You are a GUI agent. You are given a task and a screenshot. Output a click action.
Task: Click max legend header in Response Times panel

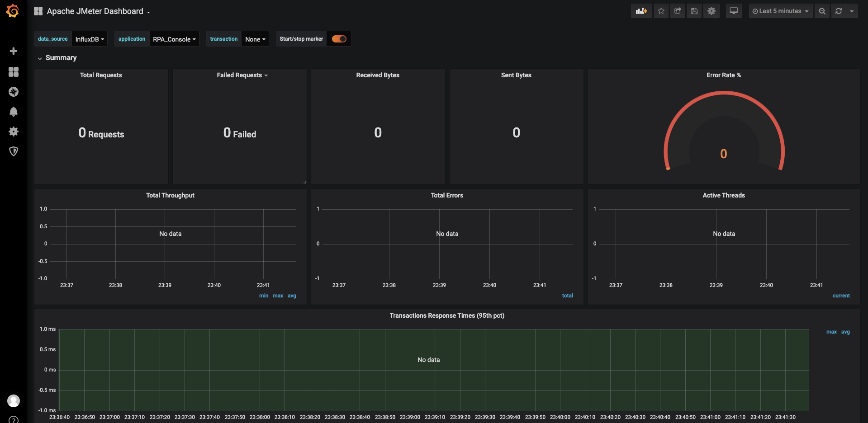tap(831, 332)
